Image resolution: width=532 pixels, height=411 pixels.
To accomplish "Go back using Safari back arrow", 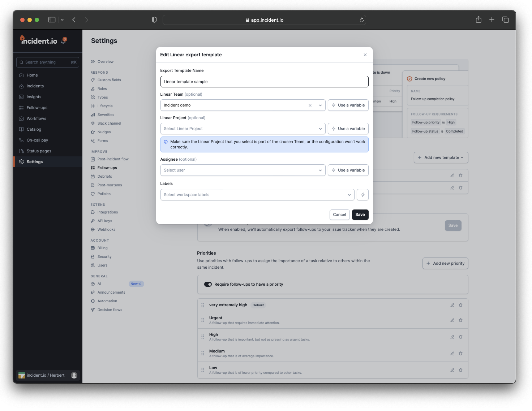I will pos(74,20).
